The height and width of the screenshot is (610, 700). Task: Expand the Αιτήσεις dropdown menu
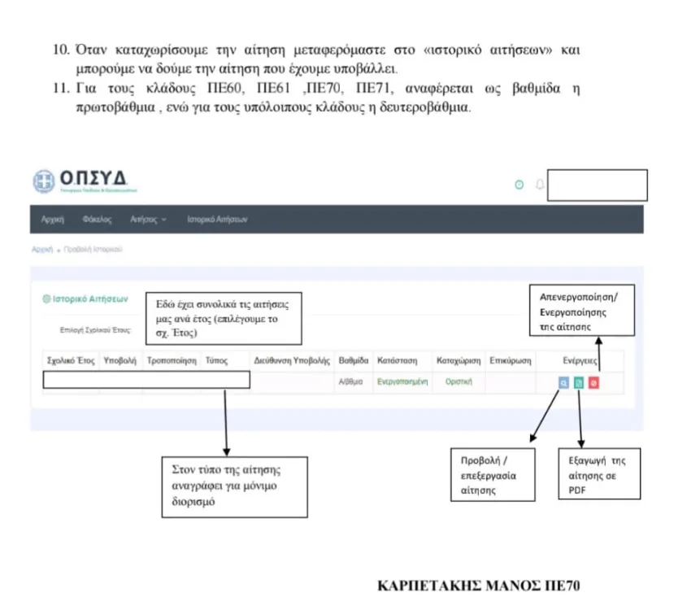148,220
